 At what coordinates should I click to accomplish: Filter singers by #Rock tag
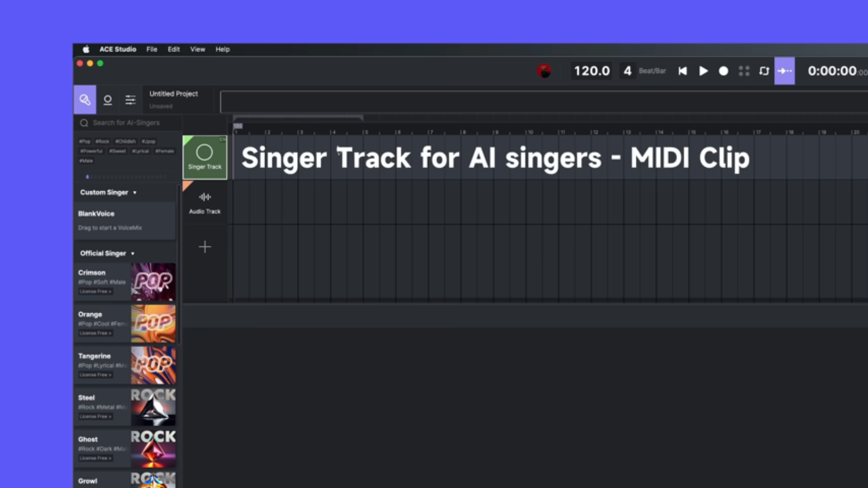pos(103,142)
